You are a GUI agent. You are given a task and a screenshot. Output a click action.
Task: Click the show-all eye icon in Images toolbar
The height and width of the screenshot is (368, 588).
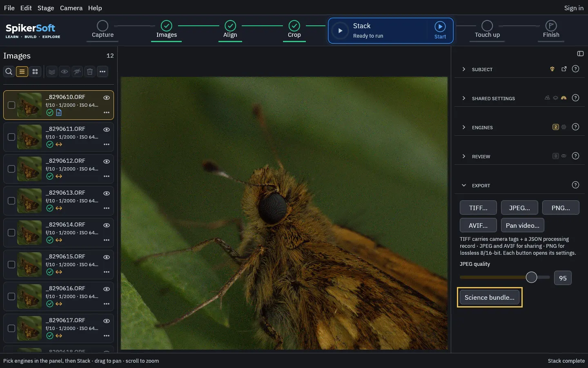[65, 72]
